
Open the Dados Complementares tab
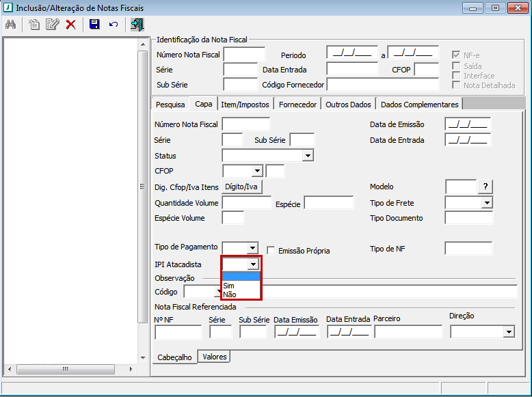click(420, 105)
